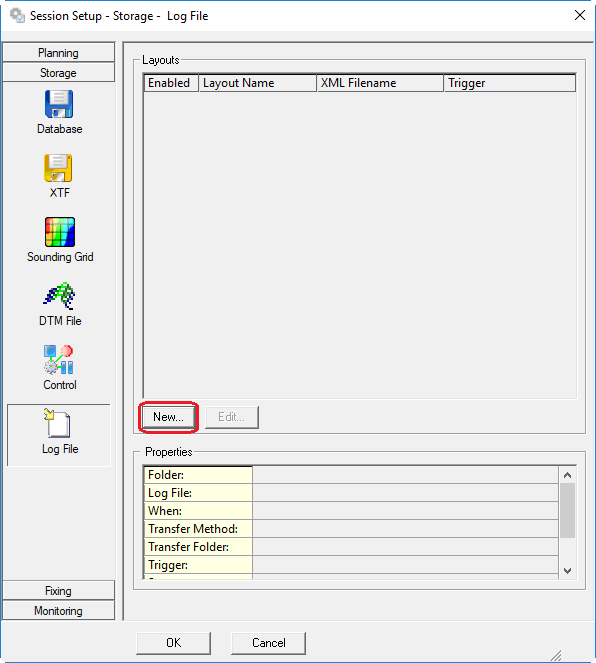Select the Log File icon
This screenshot has height=663, width=596.
coord(59,424)
